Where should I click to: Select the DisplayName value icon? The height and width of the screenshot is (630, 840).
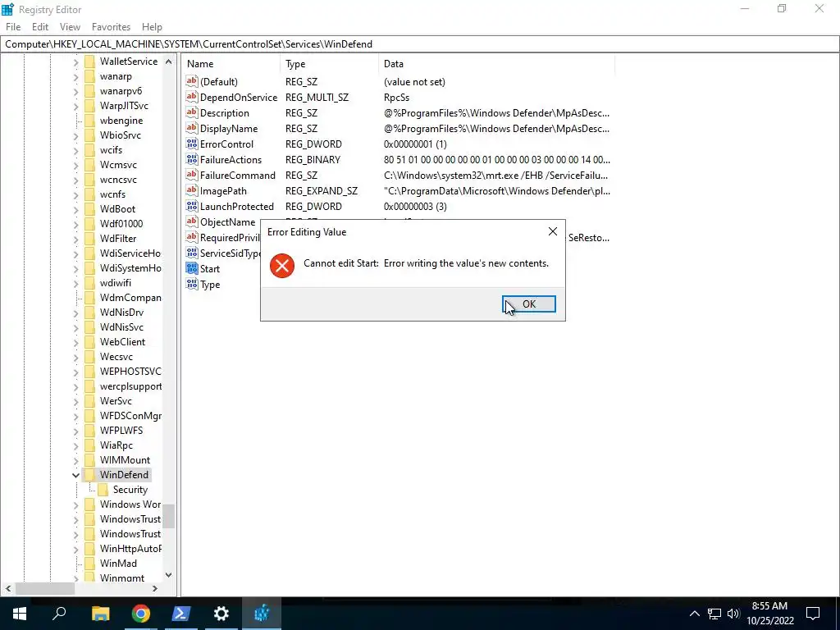(192, 128)
